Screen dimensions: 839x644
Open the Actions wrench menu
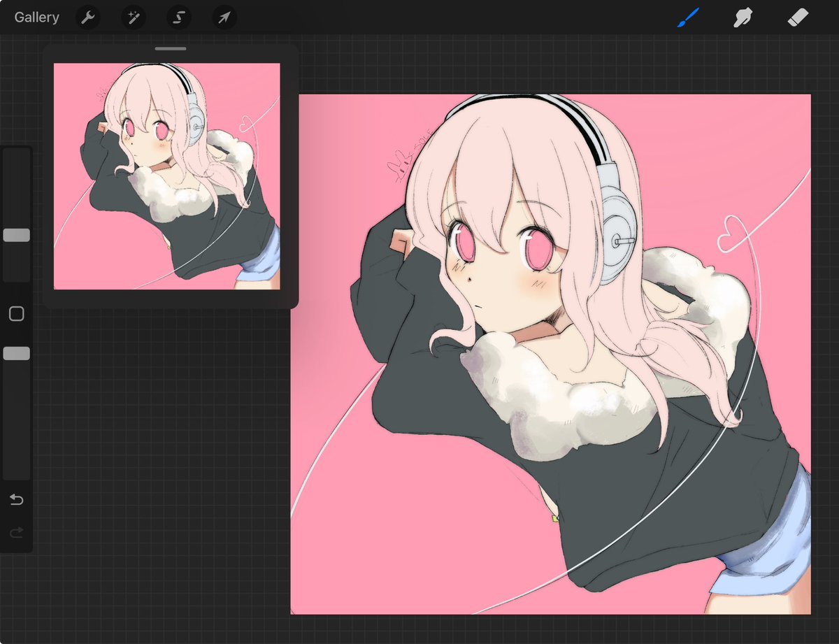coord(87,17)
